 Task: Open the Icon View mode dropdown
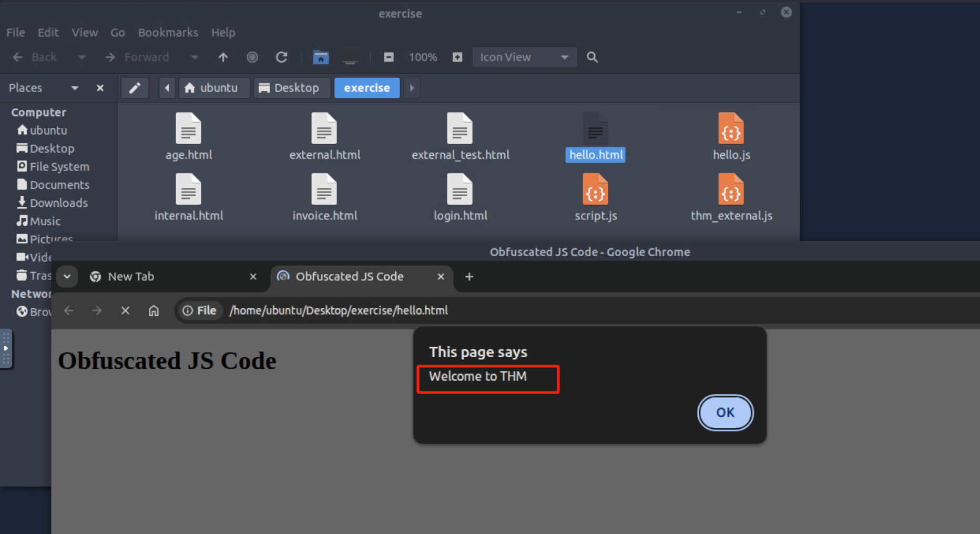pos(525,57)
